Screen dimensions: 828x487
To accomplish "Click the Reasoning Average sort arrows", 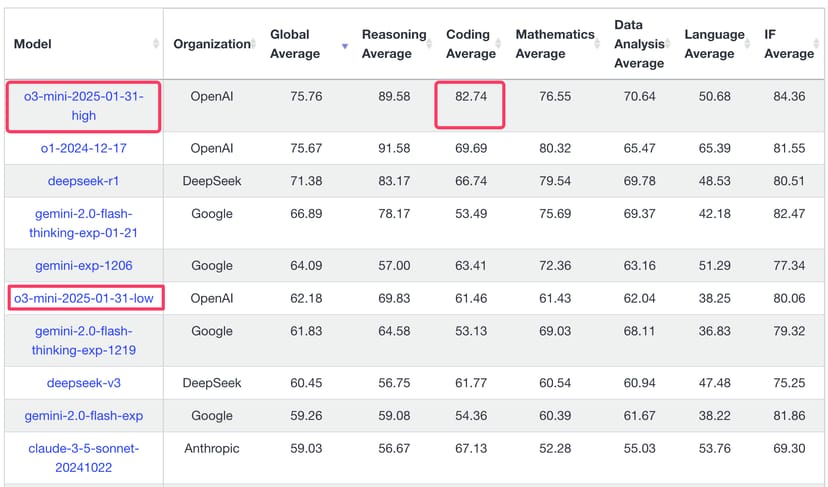I will click(x=431, y=45).
